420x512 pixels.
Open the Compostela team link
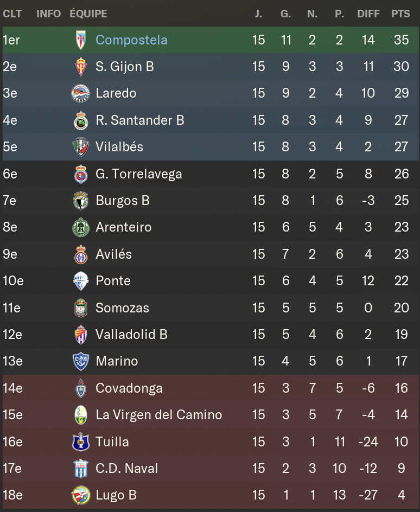(131, 40)
